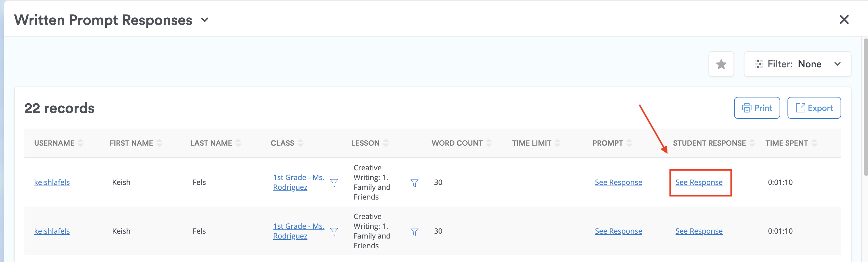Image resolution: width=868 pixels, height=262 pixels.
Task: Click lesson filter funnel in second row
Action: point(414,231)
